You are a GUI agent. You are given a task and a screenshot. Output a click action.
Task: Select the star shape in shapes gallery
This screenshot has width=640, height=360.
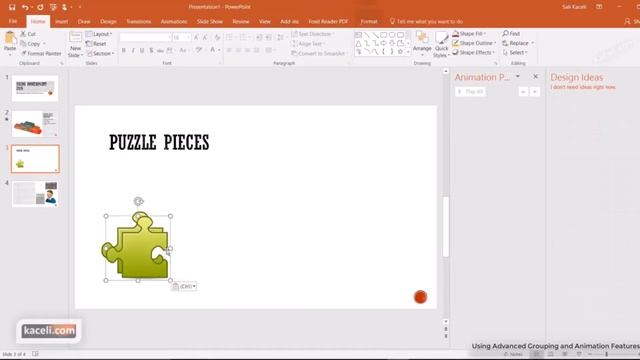400,52
